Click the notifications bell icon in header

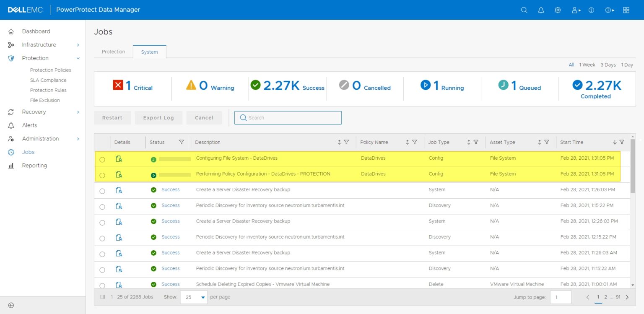pos(541,10)
